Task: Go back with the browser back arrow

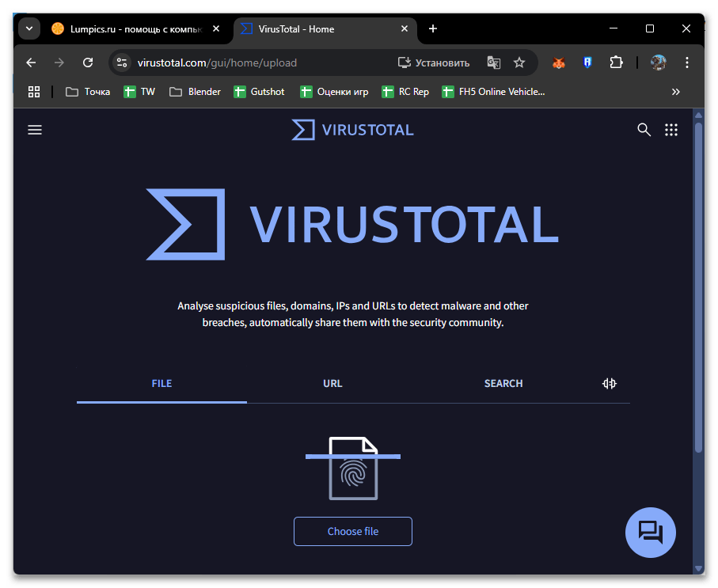Action: point(31,63)
